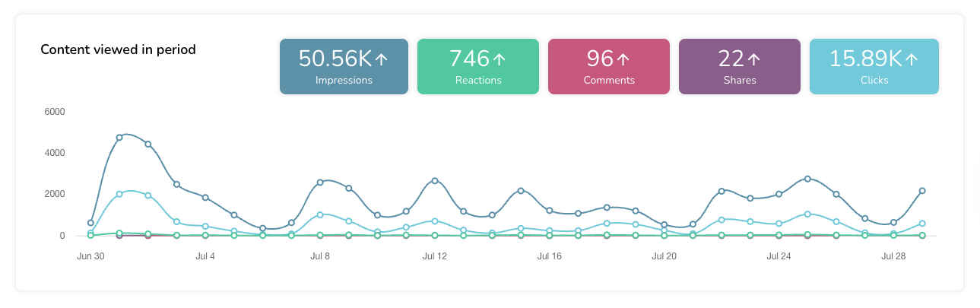Click the Jul 28 x-axis label
The width and height of the screenshot is (980, 308).
[x=893, y=257]
